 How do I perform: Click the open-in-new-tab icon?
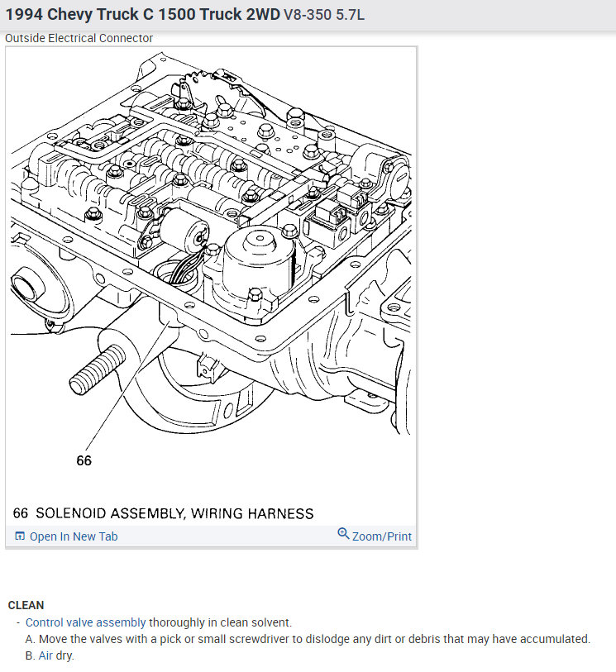(x=20, y=536)
